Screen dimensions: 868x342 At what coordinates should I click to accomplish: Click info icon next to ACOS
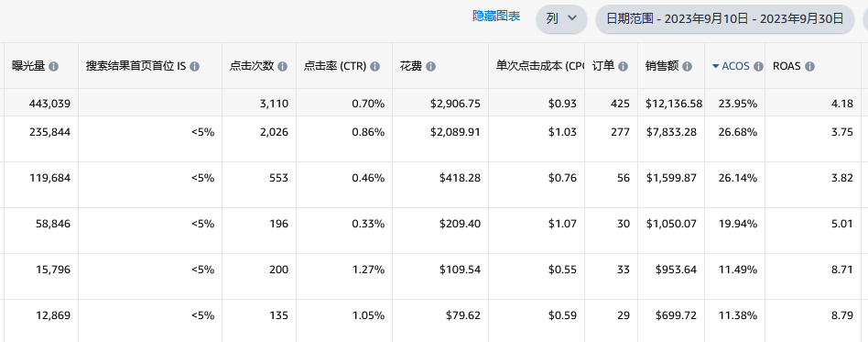pos(758,67)
